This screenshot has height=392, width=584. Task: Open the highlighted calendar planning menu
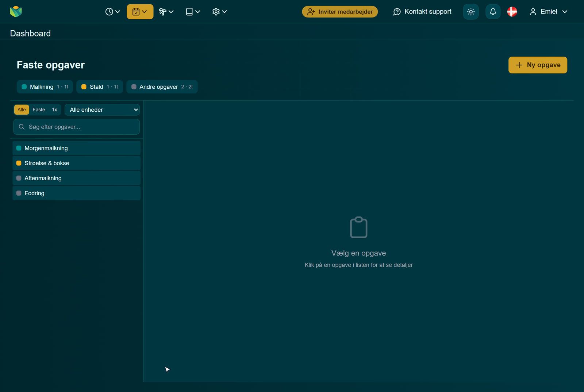[x=140, y=12]
